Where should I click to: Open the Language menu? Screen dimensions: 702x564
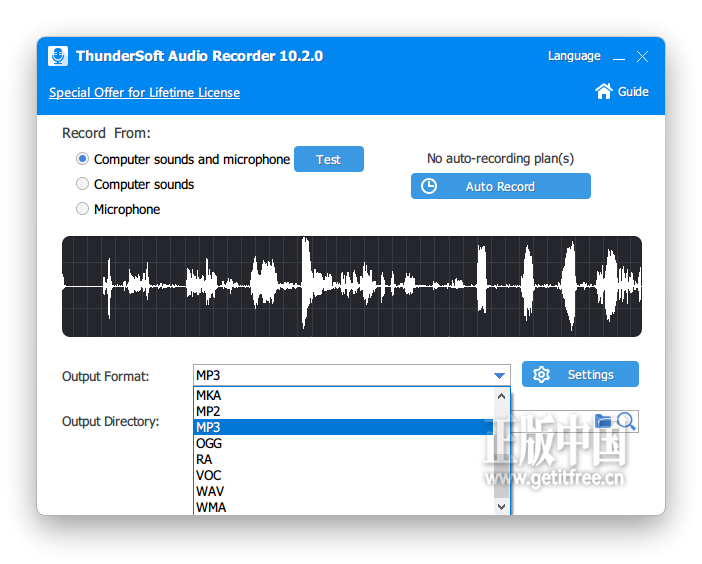coord(574,56)
